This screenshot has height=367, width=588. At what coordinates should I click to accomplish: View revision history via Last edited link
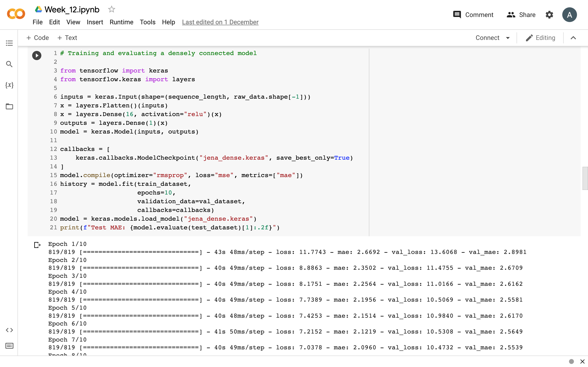[x=220, y=22]
